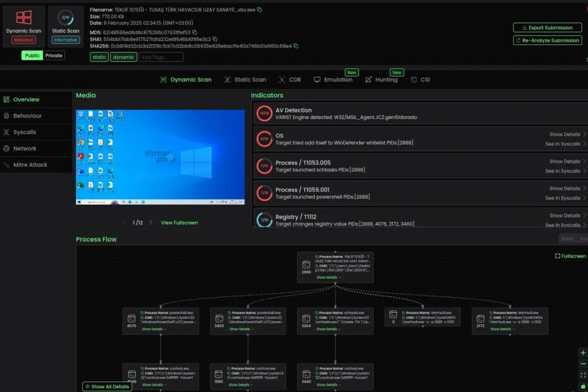
Task: Click the AV Detection 10/10 score icon
Action: point(264,114)
